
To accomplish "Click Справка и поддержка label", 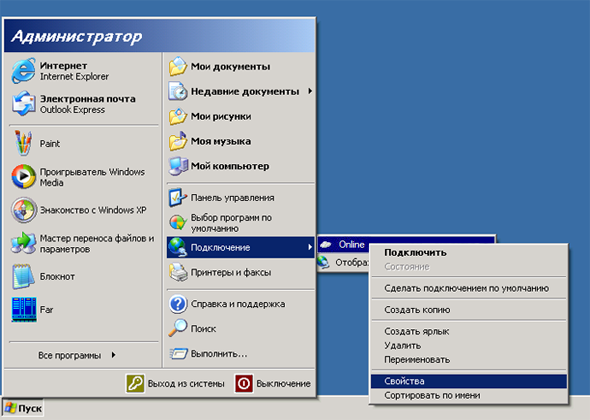I will click(x=238, y=304).
